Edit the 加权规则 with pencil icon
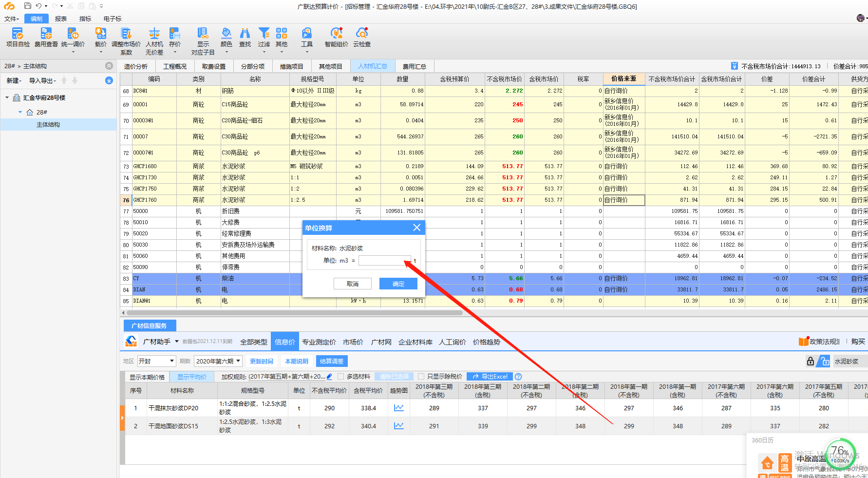Screen dimensions: 868x478 point(330,377)
